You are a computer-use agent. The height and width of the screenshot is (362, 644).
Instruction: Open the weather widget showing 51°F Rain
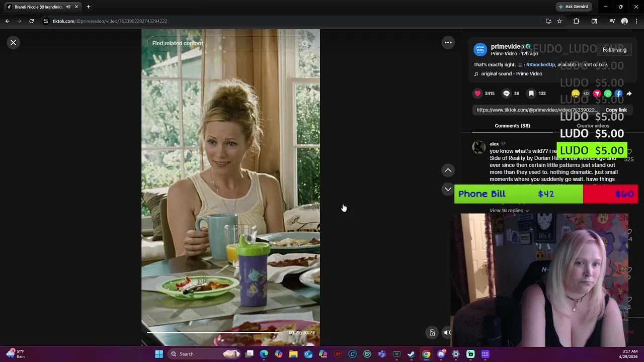point(16,354)
